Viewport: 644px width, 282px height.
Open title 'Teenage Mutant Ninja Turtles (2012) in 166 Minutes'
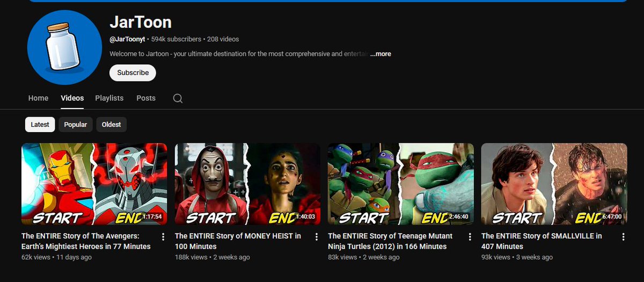pyautogui.click(x=390, y=241)
